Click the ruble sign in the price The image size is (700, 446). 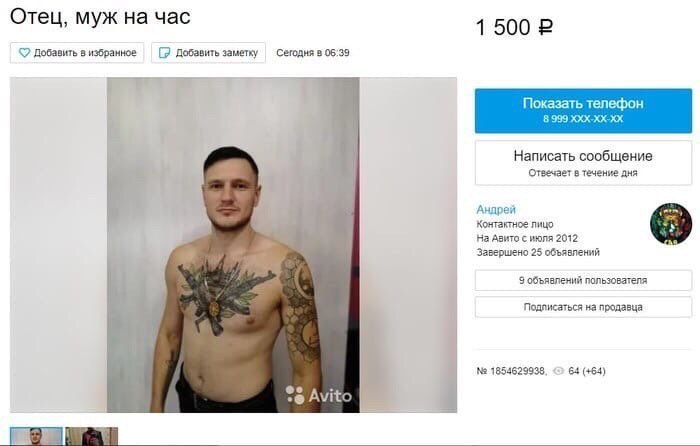[546, 28]
